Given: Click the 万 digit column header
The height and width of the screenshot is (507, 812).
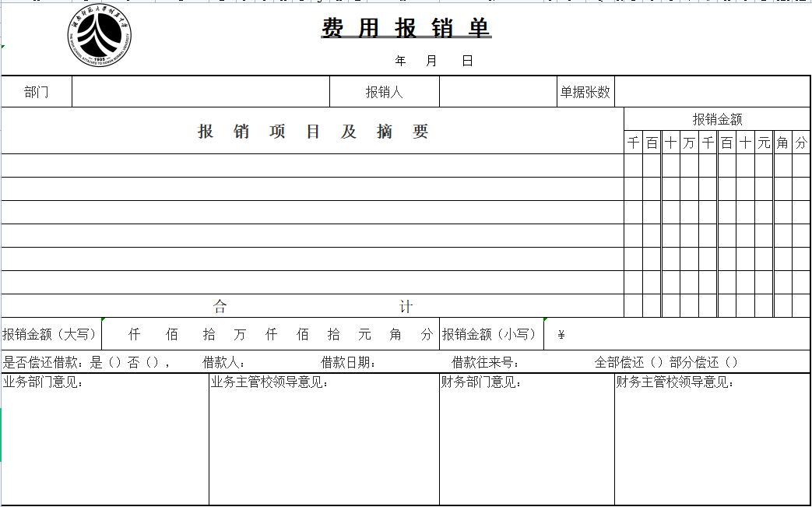Looking at the screenshot, I should [x=689, y=143].
